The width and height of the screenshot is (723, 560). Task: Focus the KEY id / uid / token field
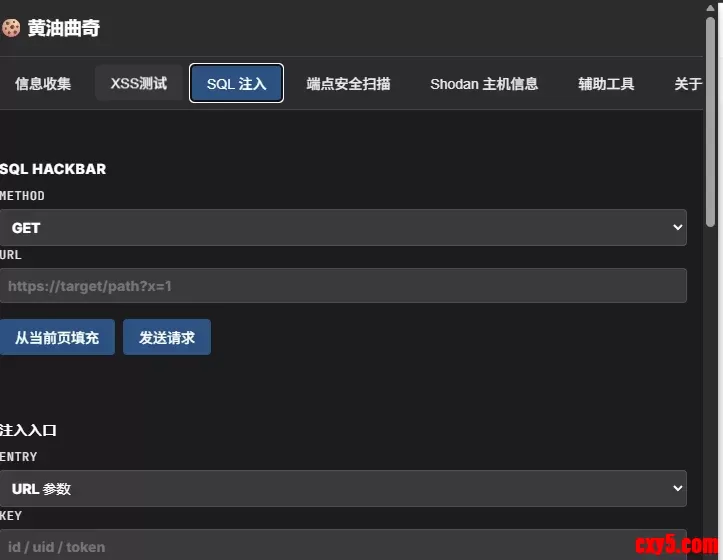343,545
